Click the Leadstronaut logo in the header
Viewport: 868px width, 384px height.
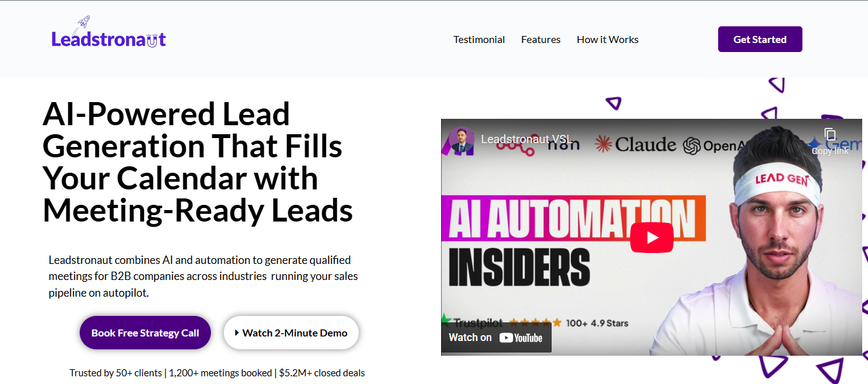click(x=109, y=39)
